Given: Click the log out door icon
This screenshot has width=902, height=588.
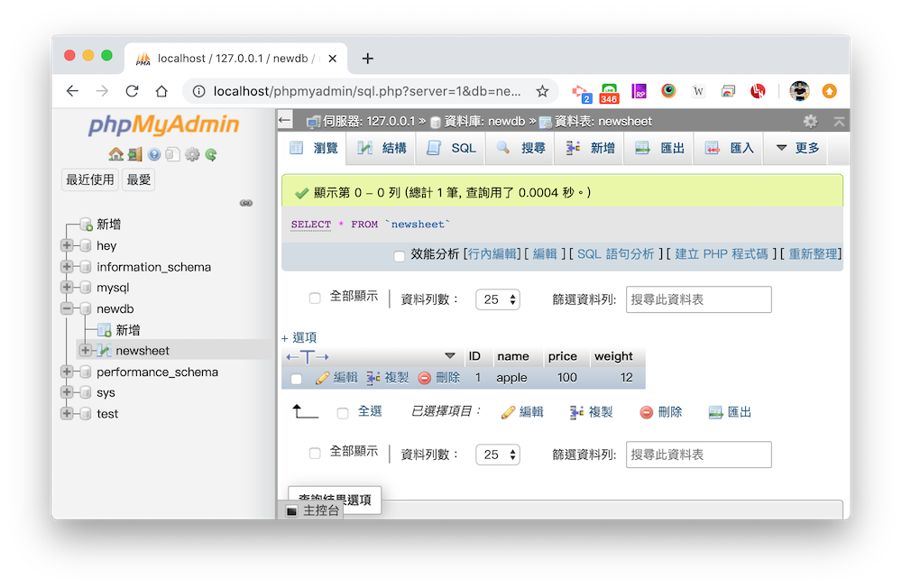Looking at the screenshot, I should (x=135, y=154).
